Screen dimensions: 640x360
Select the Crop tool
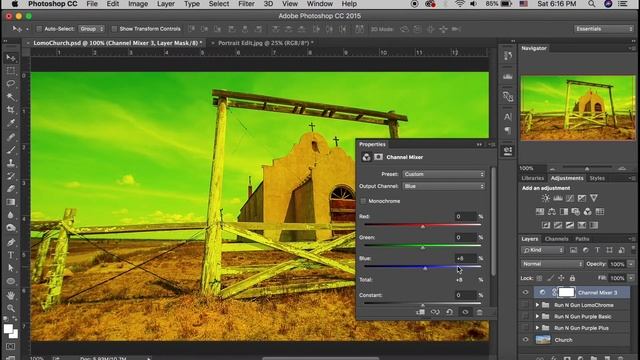pos(11,110)
